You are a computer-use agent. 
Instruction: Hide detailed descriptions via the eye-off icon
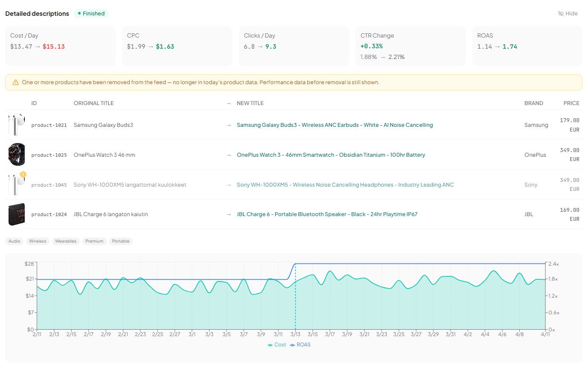(x=561, y=13)
